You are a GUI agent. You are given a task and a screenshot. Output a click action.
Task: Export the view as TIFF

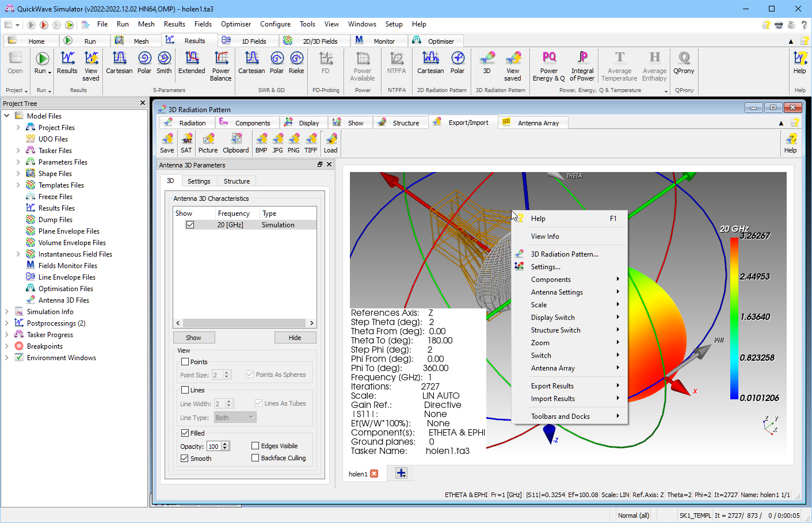pyautogui.click(x=311, y=143)
